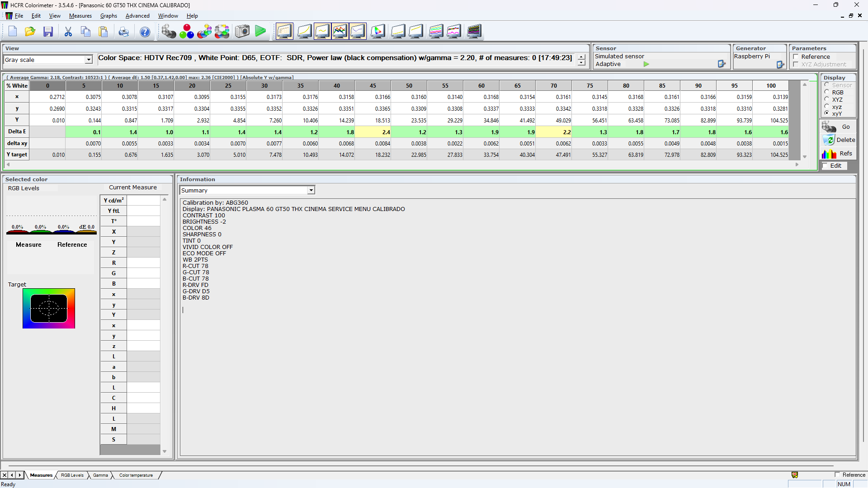Open Help with the question mark icon

point(145,32)
